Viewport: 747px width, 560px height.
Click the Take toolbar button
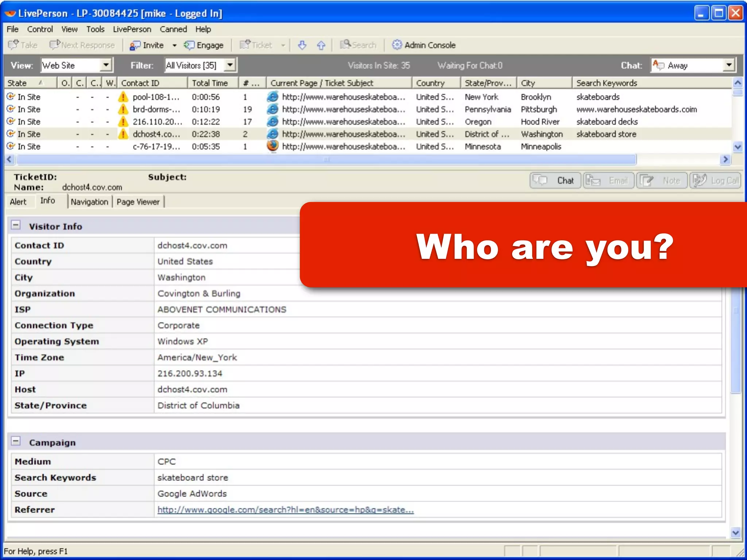[23, 45]
